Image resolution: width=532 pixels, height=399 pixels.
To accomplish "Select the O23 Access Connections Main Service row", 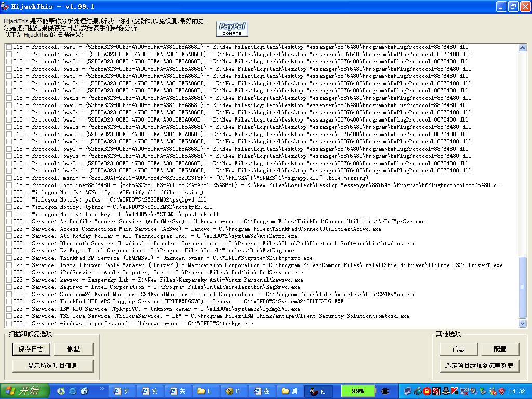I will 197,229.
